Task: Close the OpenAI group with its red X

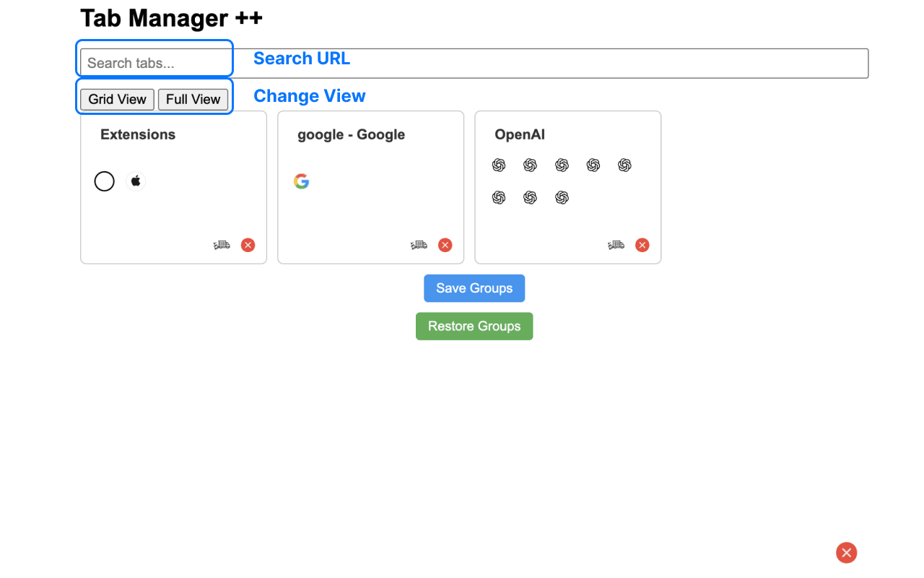Action: (x=642, y=245)
